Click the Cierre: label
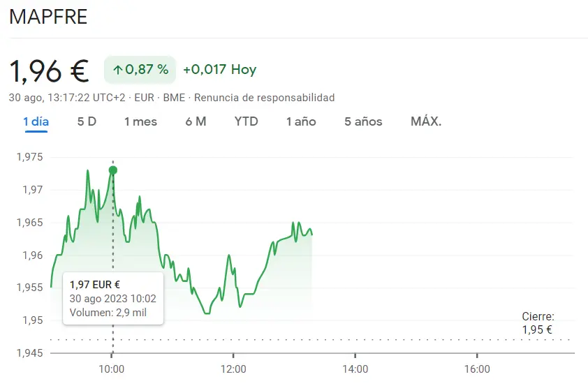This screenshot has width=588, height=386. (x=538, y=317)
